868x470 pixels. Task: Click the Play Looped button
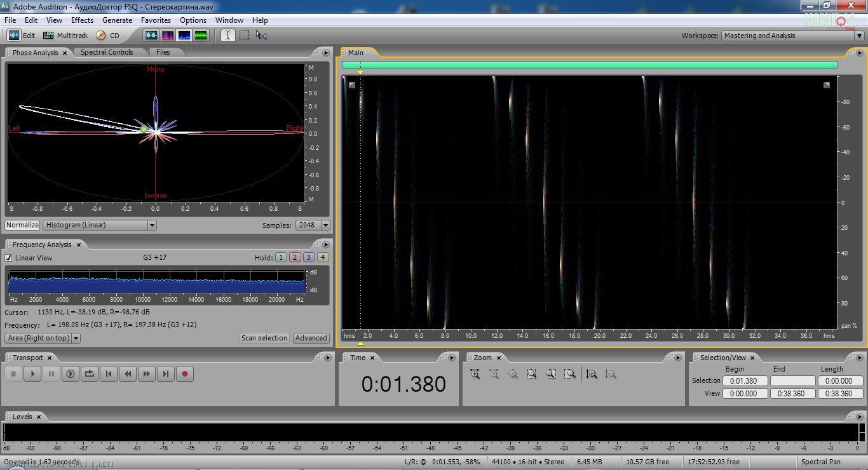[90, 374]
